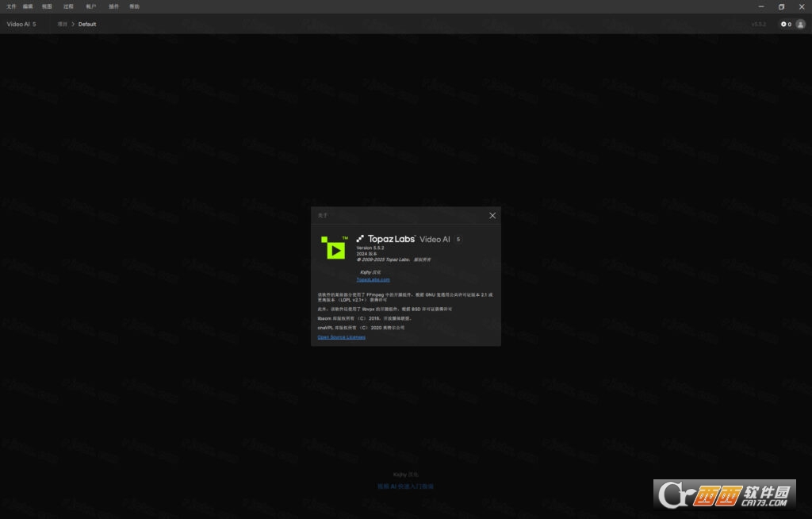Open the 文件 (File) menu
Viewport: 812px width, 519px height.
click(x=11, y=6)
